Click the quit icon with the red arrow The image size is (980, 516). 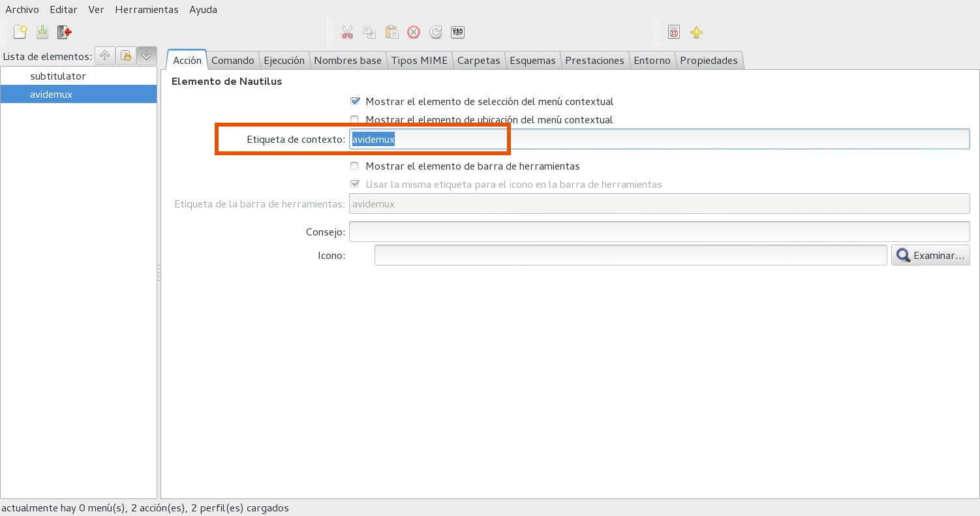64,32
